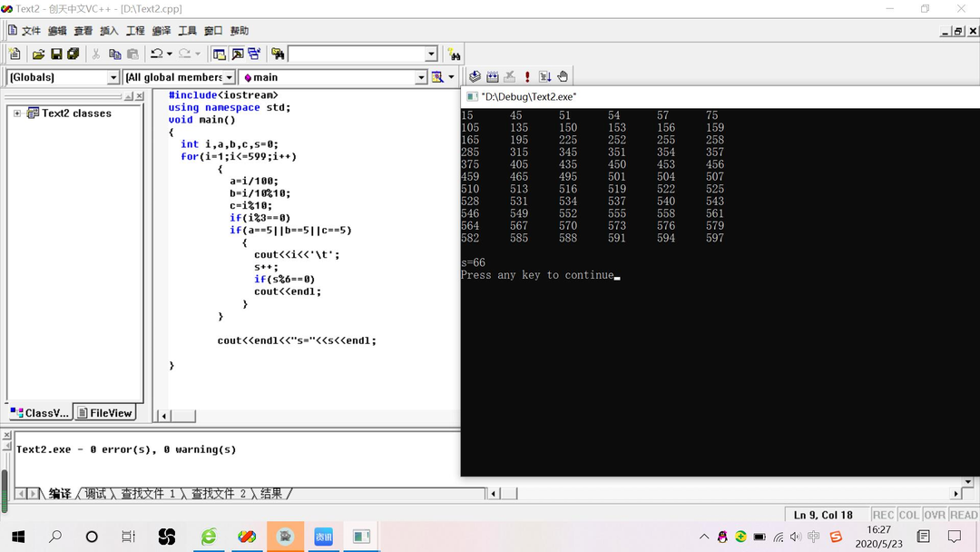This screenshot has height=552, width=980.
Task: Open the Redo history dropdown arrow
Action: click(198, 54)
